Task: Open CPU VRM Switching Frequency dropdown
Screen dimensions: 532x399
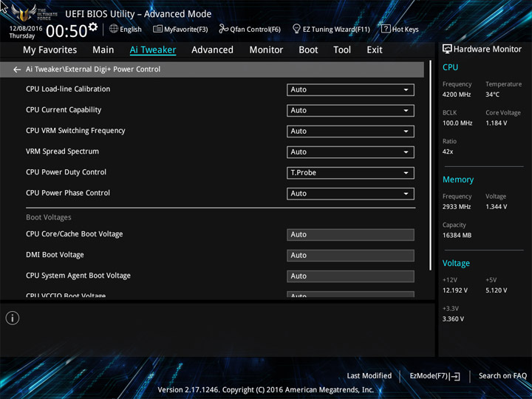Action: [x=350, y=132]
